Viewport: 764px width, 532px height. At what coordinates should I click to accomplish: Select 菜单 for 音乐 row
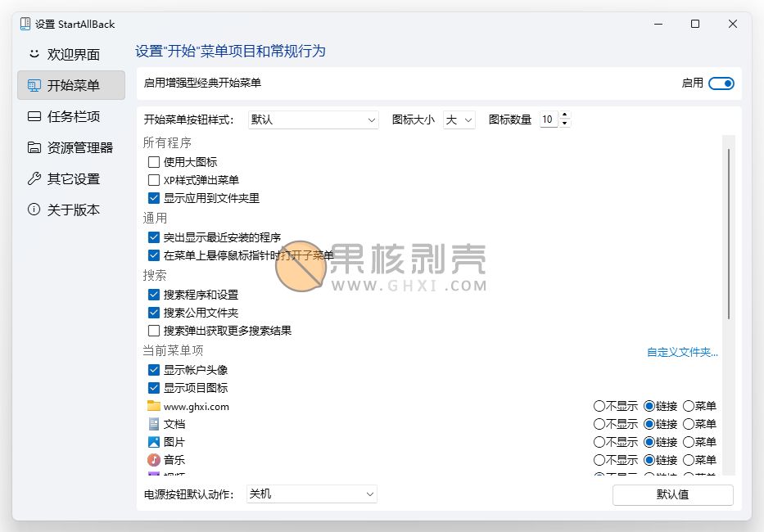pos(689,460)
